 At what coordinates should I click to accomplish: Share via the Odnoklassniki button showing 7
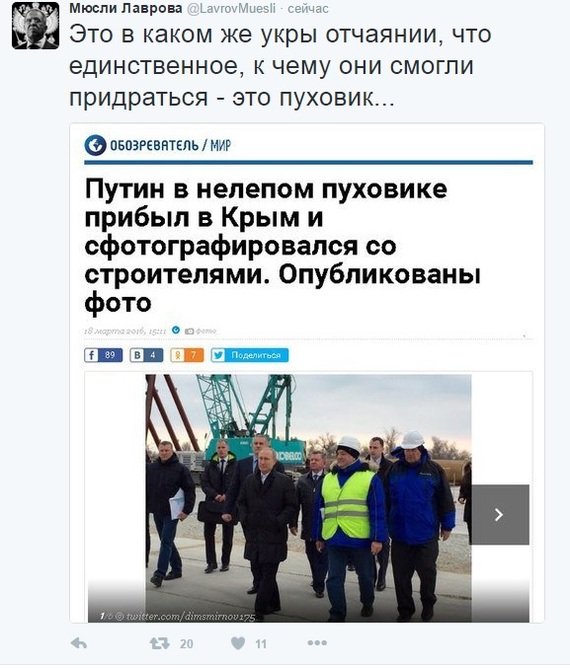point(187,355)
